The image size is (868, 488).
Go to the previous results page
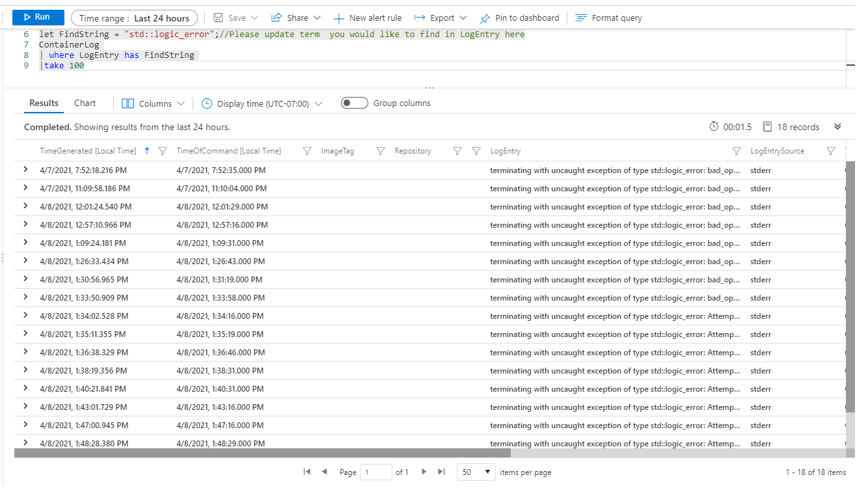point(324,472)
